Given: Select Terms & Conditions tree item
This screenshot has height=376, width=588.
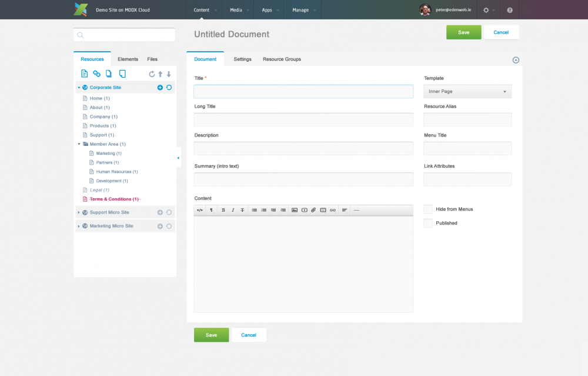Looking at the screenshot, I should click(x=114, y=199).
